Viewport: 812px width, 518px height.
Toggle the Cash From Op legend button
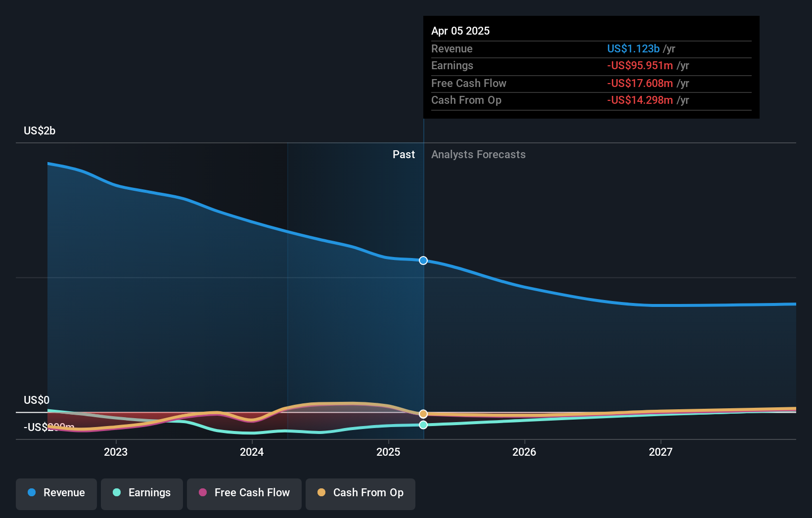point(361,494)
